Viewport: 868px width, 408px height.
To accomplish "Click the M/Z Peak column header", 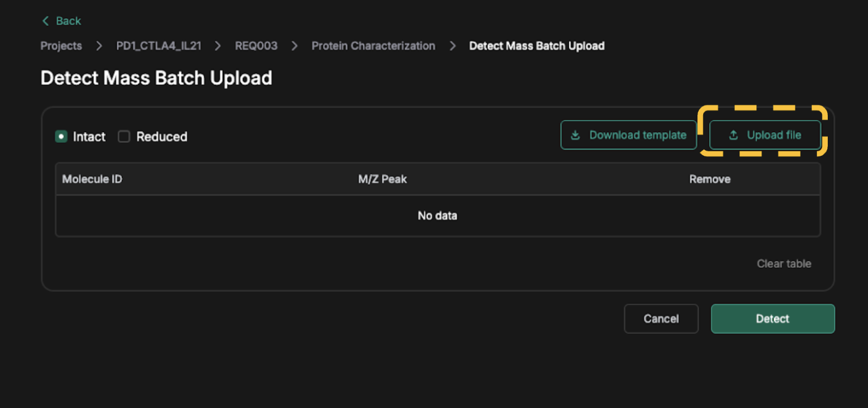I will pos(382,179).
